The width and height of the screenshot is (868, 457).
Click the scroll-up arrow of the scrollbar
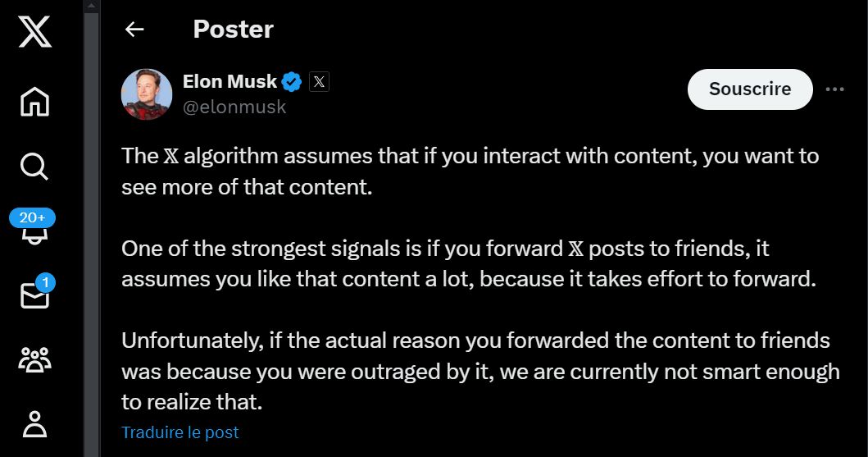(x=91, y=6)
